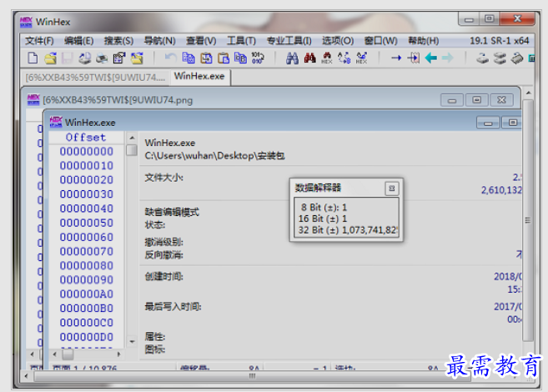Click the Offset column header

point(86,138)
